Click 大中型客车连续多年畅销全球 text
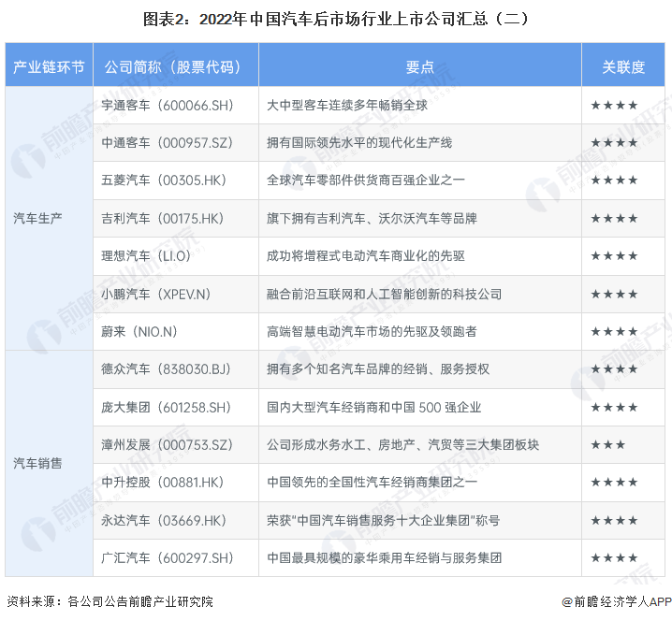The image size is (672, 621). [347, 106]
